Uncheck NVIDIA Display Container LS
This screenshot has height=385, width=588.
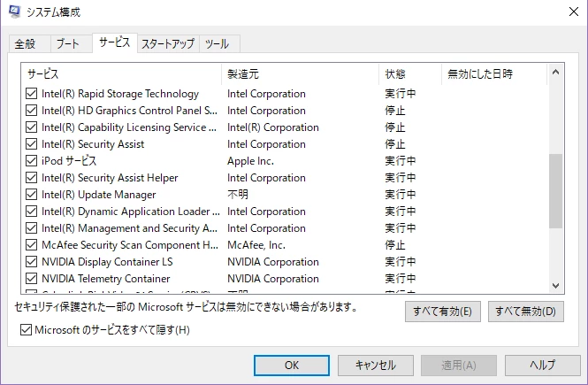point(32,262)
